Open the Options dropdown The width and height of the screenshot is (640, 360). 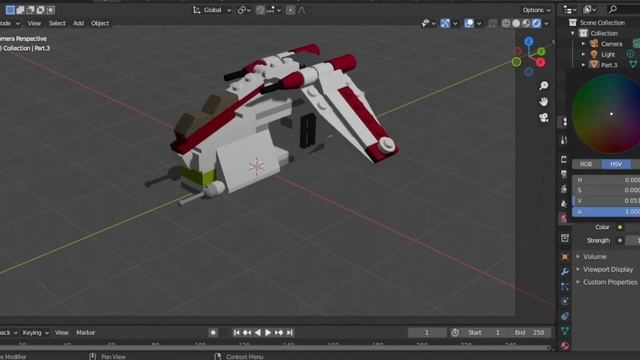point(536,10)
